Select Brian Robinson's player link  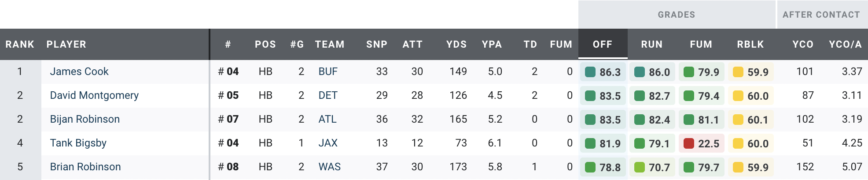point(85,167)
